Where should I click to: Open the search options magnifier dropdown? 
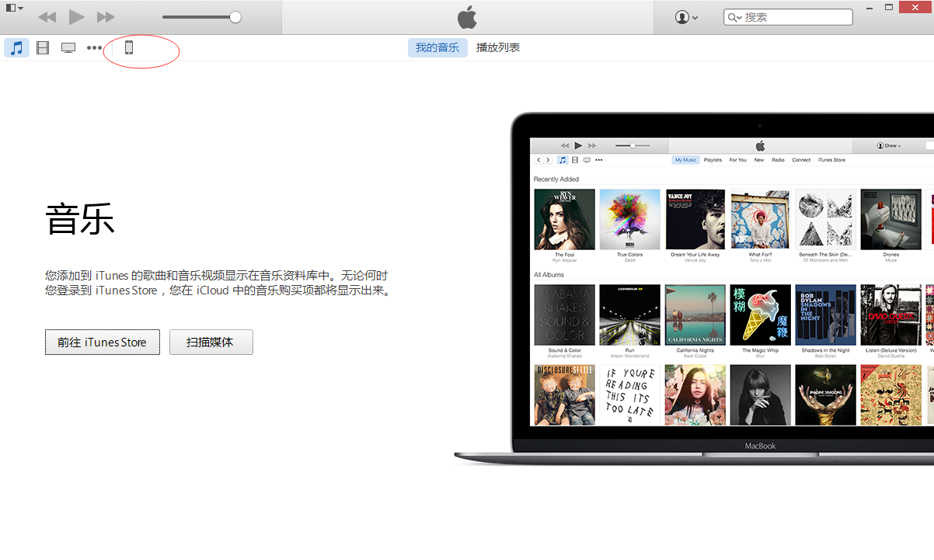734,16
